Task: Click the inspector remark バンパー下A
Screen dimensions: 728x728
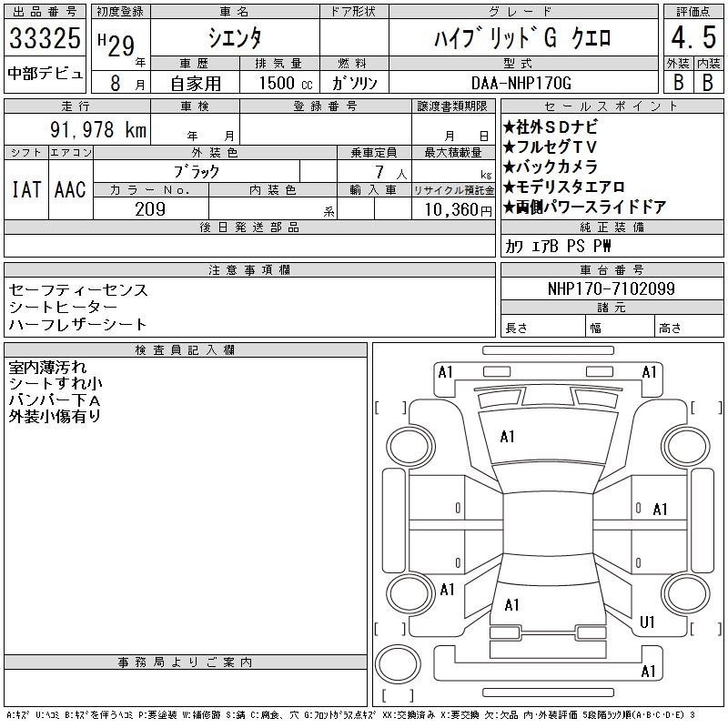Action: point(55,400)
